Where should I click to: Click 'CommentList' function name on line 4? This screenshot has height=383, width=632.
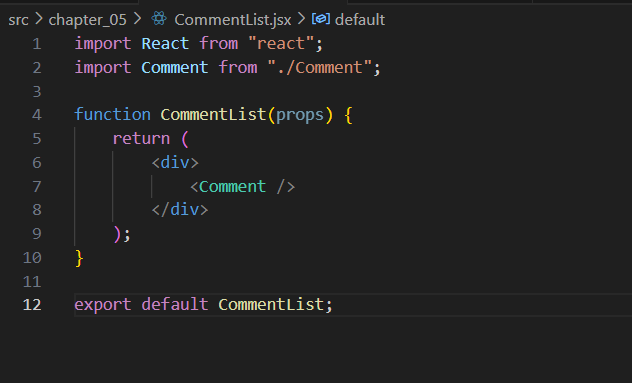(213, 115)
